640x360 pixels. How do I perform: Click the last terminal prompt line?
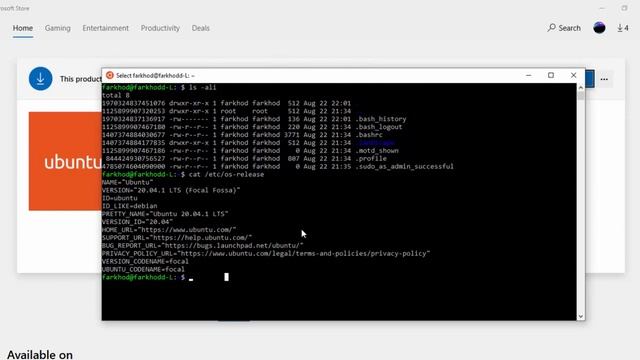(148, 277)
